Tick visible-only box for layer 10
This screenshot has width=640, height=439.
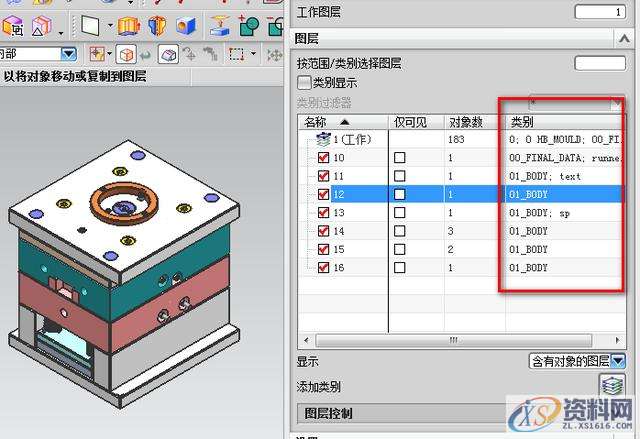click(400, 157)
